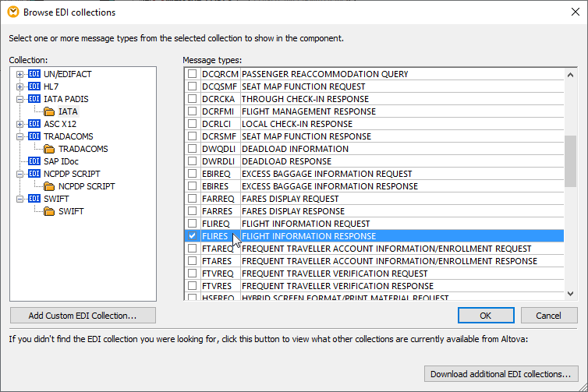The width and height of the screenshot is (588, 392).
Task: Click the SAP IDoc EDI icon
Action: [x=34, y=161]
